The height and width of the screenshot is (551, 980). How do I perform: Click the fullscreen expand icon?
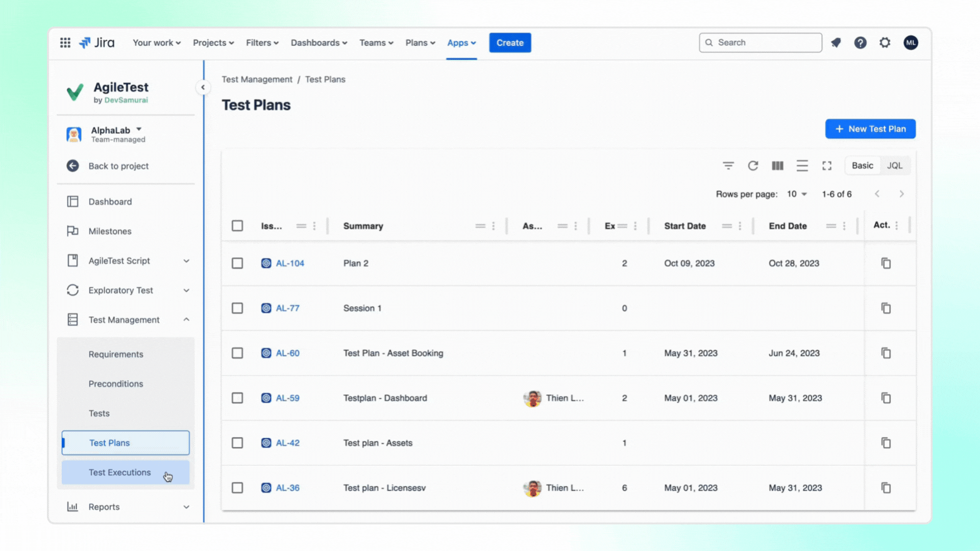pyautogui.click(x=827, y=165)
